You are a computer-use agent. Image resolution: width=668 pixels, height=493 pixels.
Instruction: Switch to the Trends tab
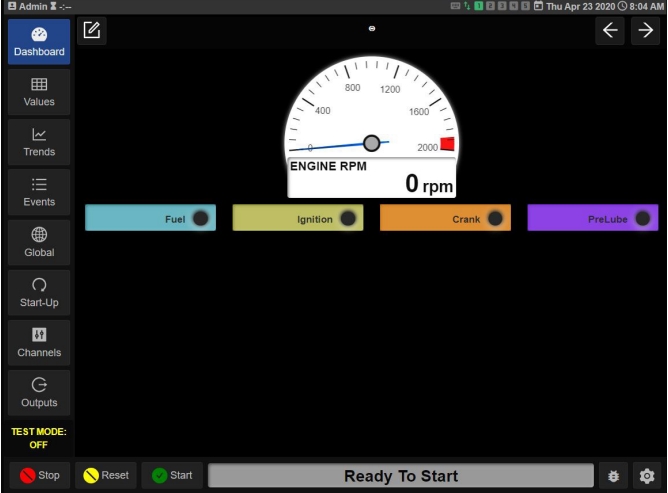(x=39, y=142)
